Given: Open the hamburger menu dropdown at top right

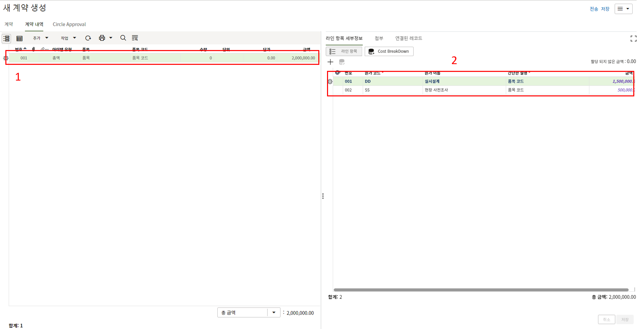Looking at the screenshot, I should [623, 9].
